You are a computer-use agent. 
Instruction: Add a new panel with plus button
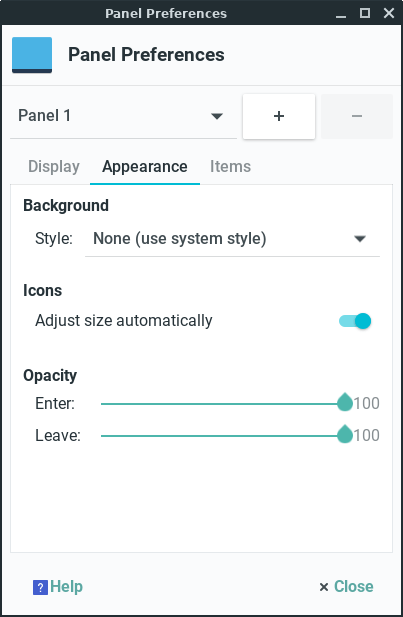pos(279,116)
